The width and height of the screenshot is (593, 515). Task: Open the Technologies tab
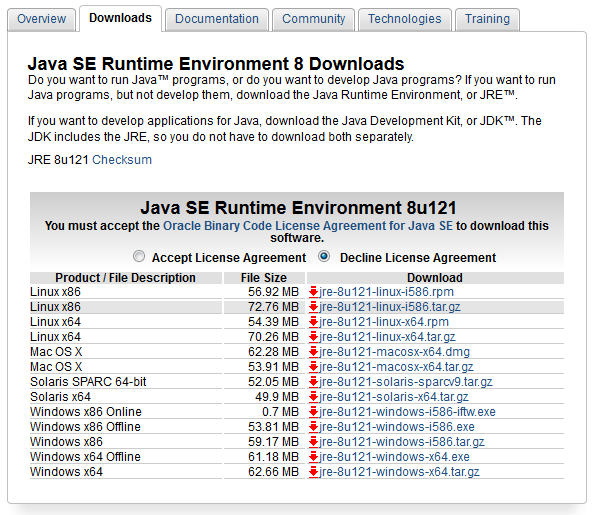coord(405,19)
